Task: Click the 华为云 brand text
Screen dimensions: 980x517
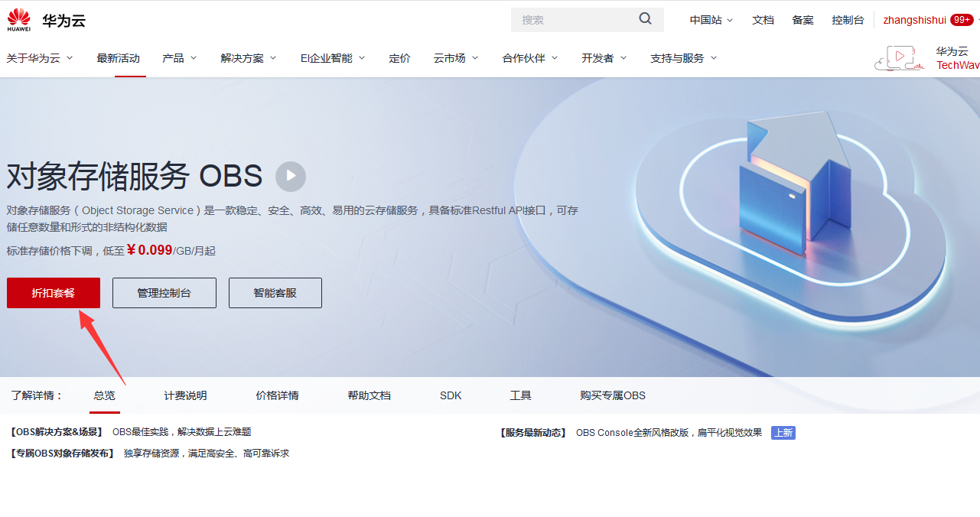Action: coord(64,21)
